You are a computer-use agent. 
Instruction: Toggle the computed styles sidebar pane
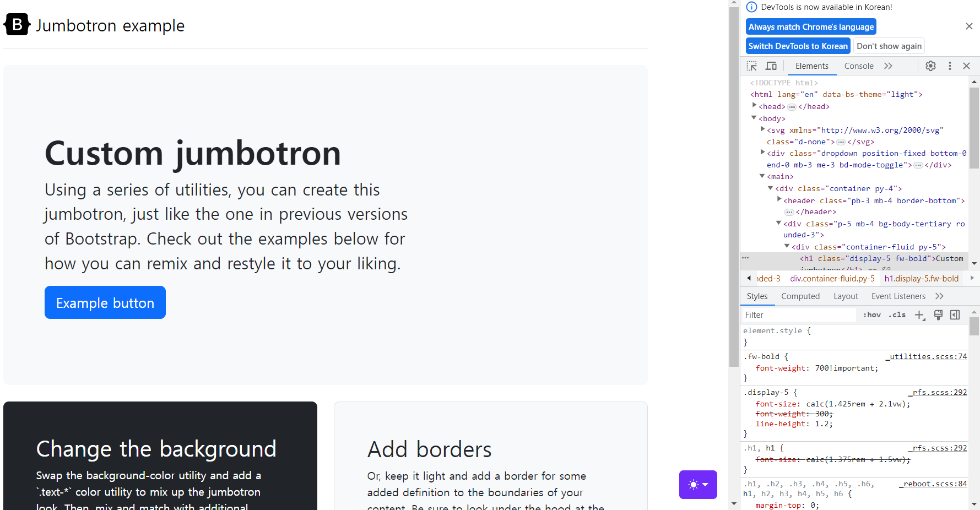click(955, 315)
